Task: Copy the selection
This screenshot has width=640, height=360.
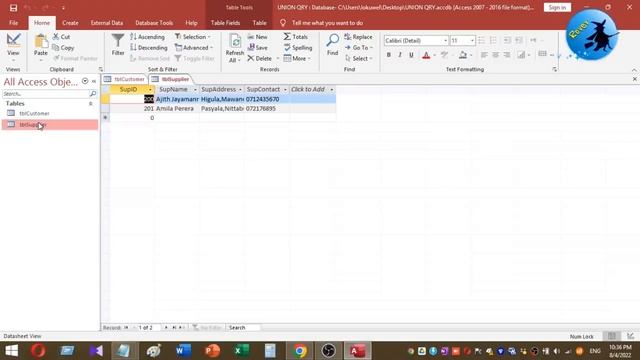Action: (63, 48)
